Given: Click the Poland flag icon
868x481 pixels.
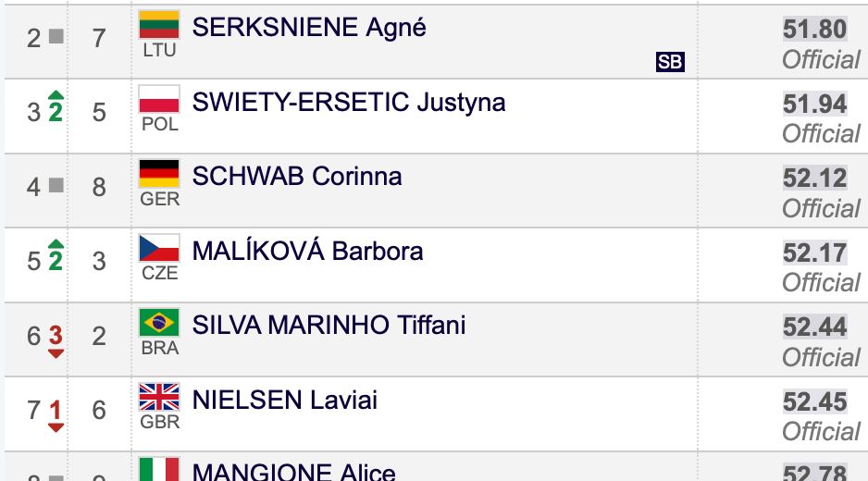Looking at the screenshot, I should click(x=159, y=99).
